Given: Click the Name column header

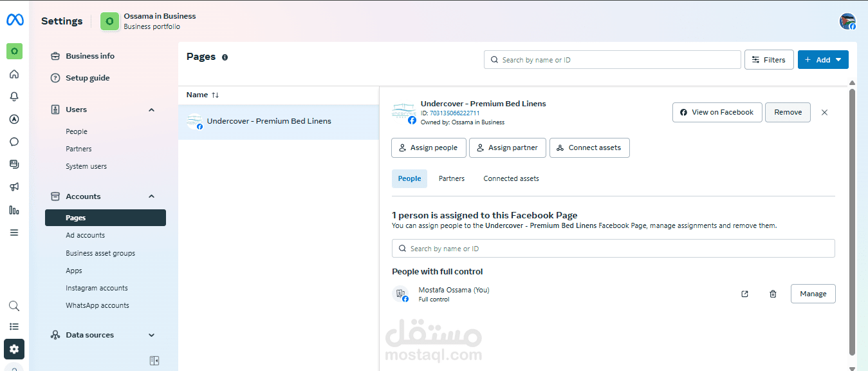Looking at the screenshot, I should pyautogui.click(x=197, y=95).
